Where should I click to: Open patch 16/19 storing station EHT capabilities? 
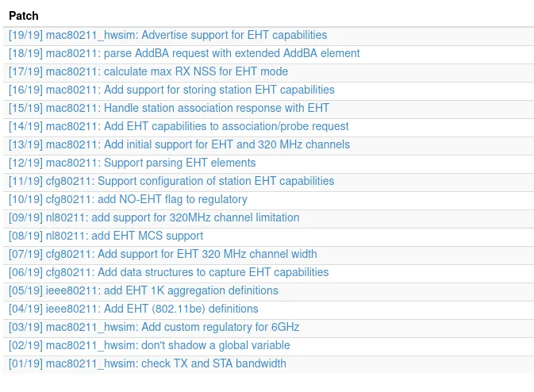point(171,90)
